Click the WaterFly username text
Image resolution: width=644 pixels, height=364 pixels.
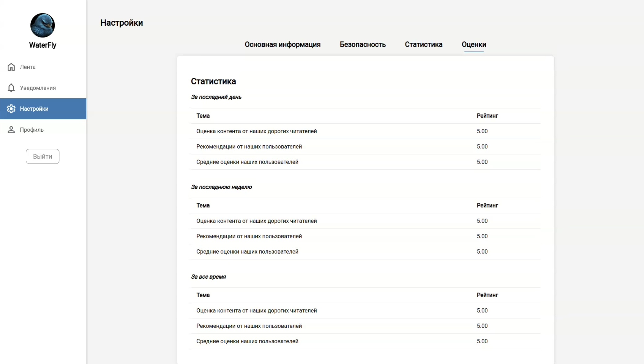tap(43, 45)
